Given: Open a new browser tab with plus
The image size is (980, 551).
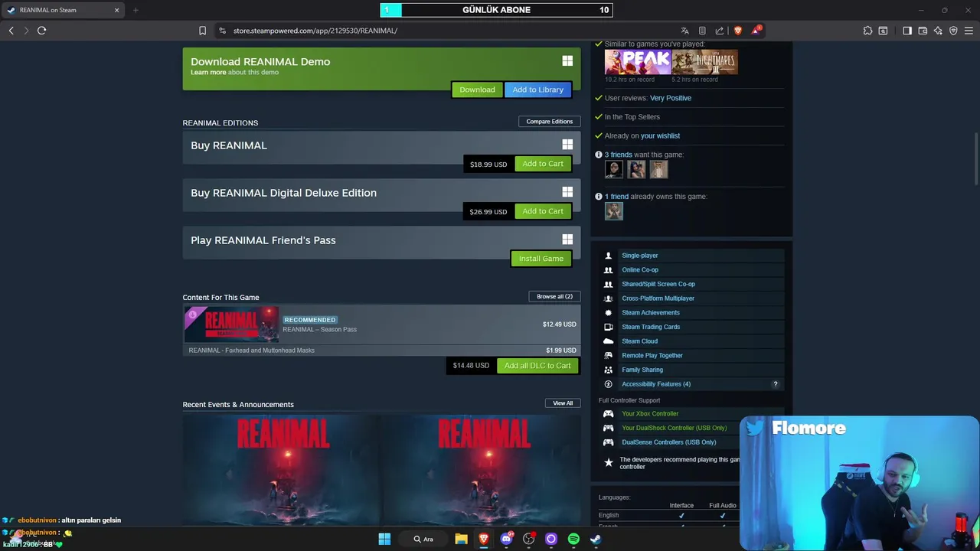Looking at the screenshot, I should click(x=136, y=10).
